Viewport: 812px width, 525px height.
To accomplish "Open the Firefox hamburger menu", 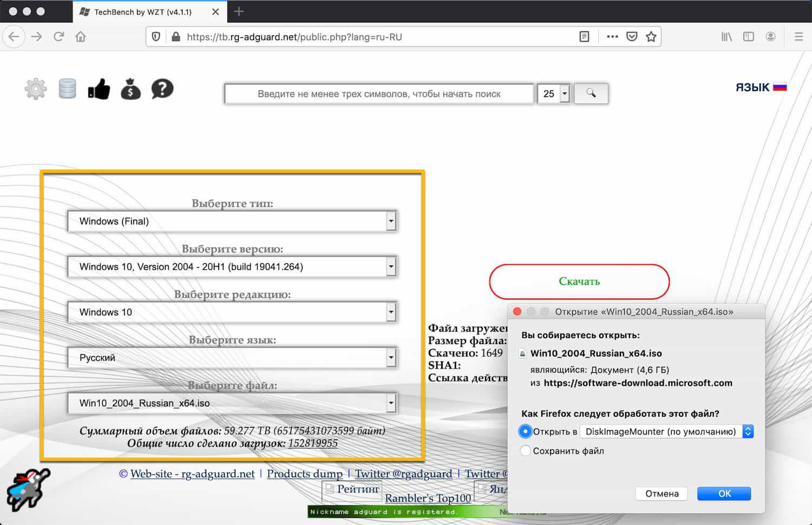I will [798, 37].
